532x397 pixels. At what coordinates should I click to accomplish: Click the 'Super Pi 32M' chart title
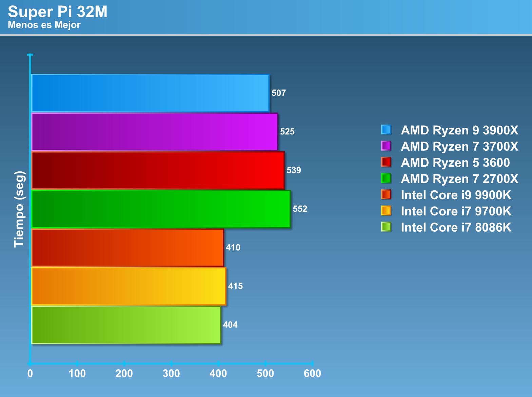point(58,12)
